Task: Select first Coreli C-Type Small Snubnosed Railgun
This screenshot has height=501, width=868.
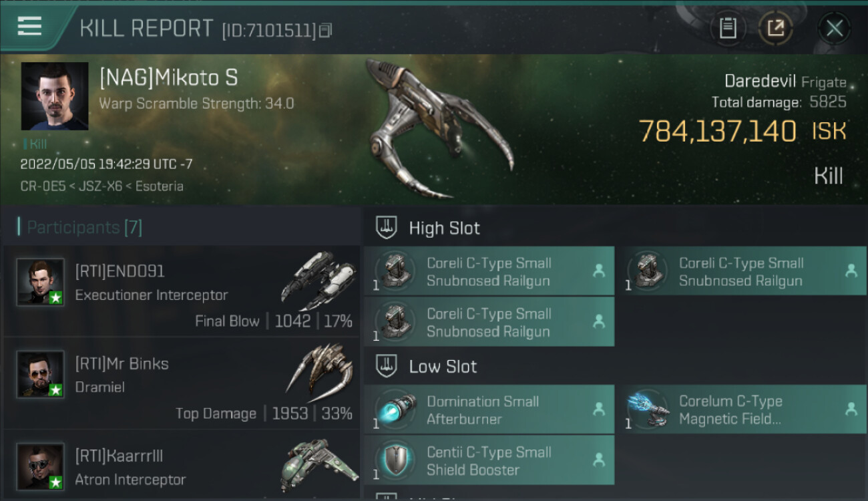Action: pyautogui.click(x=489, y=271)
